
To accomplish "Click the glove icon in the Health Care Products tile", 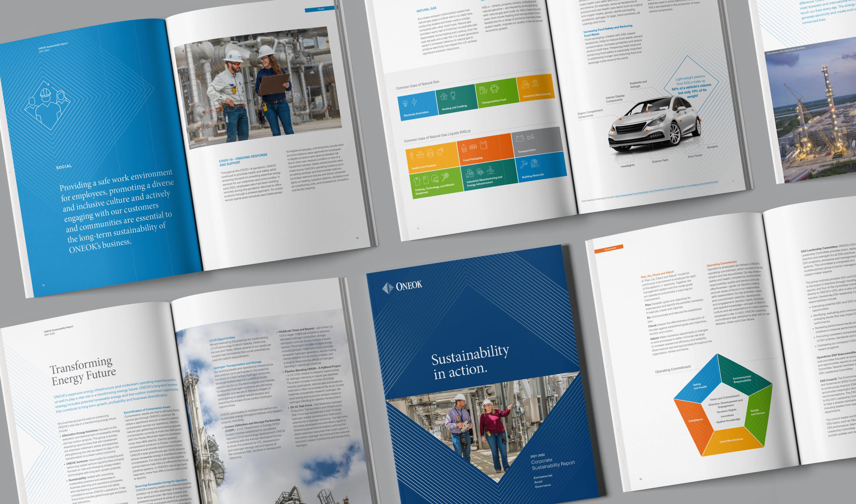I will 440,151.
